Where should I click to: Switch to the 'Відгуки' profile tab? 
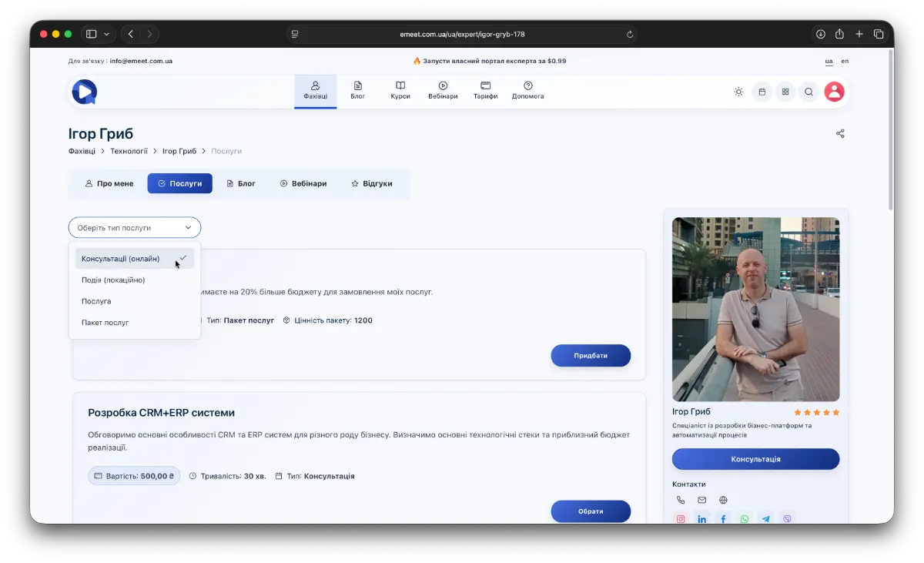[372, 183]
